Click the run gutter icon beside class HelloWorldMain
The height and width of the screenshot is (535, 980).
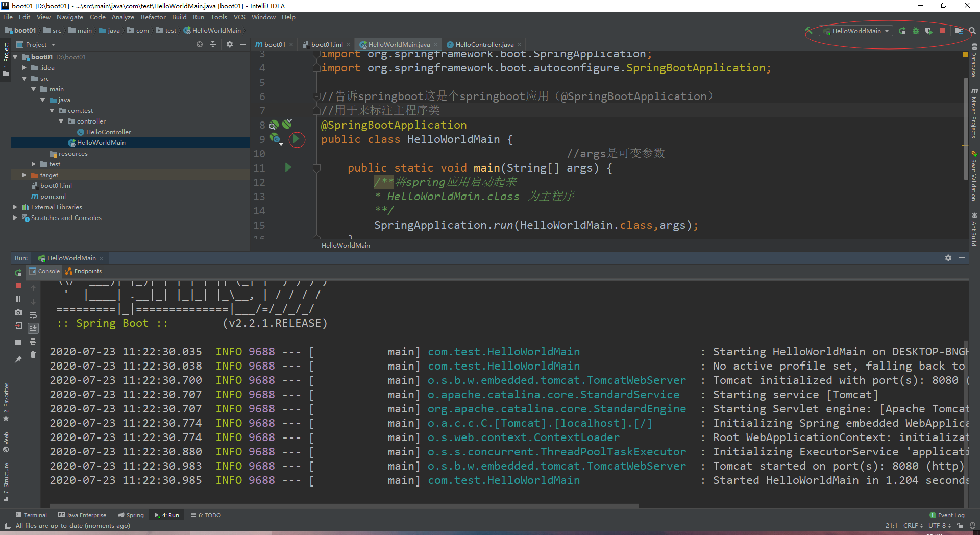[296, 139]
